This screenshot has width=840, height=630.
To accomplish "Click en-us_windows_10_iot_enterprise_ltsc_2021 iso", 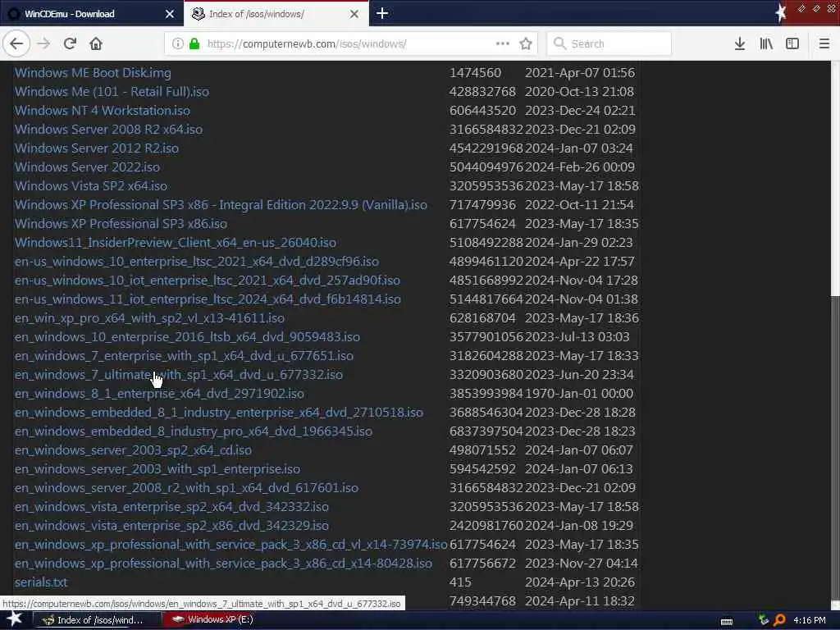I will [x=208, y=281].
